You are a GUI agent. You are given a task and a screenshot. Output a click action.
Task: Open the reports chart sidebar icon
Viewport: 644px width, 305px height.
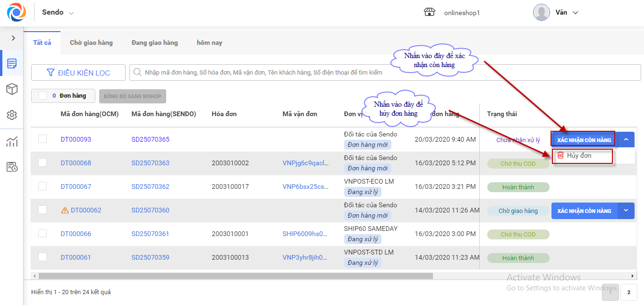(x=12, y=142)
